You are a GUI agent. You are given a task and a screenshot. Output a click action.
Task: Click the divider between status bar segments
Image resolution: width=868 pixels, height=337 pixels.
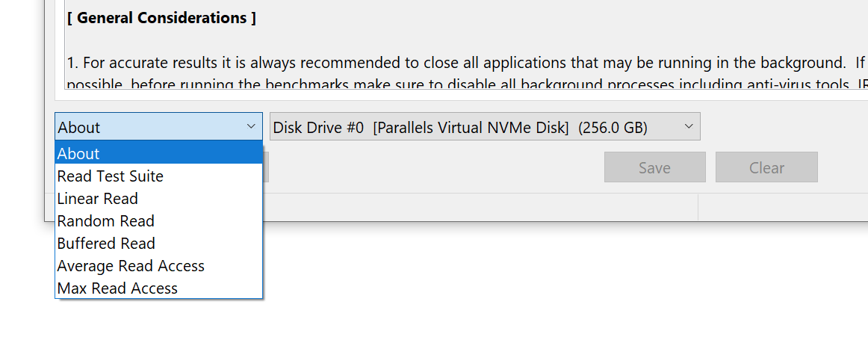tap(698, 206)
